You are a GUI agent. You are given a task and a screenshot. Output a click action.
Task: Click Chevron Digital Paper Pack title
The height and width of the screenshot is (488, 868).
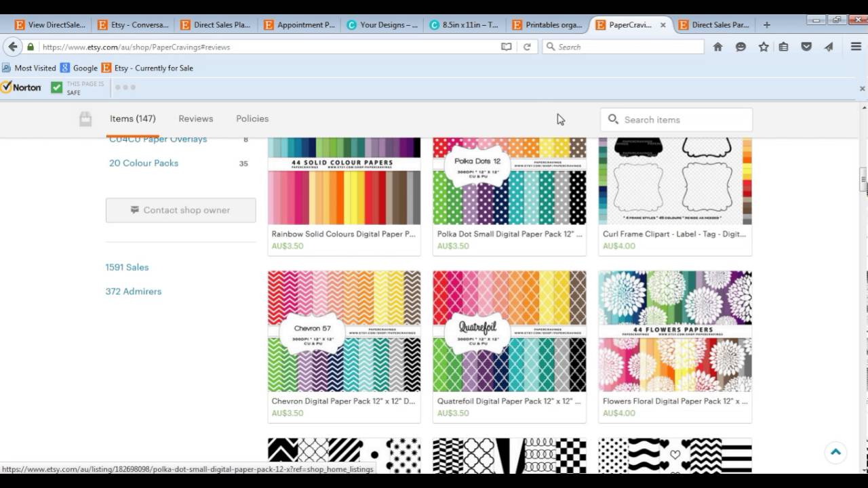[x=343, y=401]
